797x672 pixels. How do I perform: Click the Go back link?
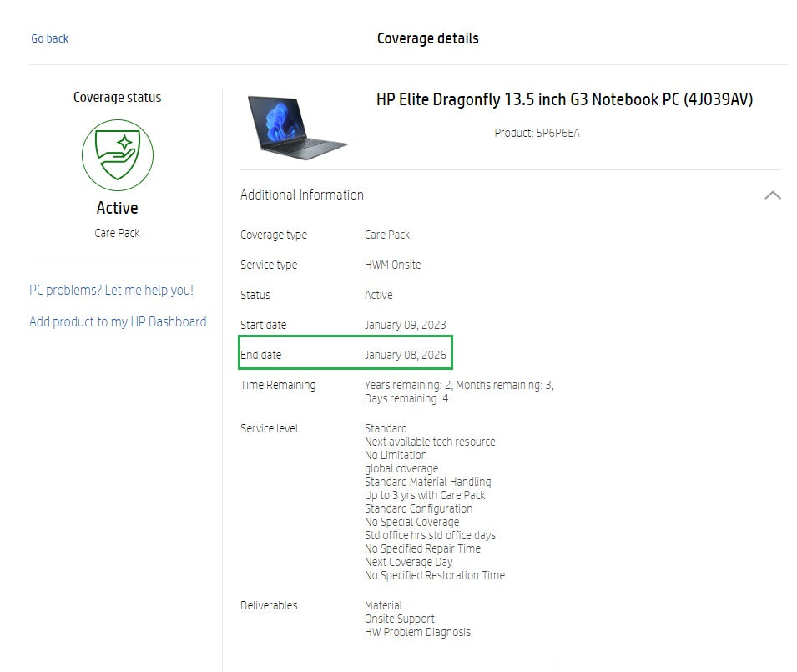click(x=49, y=38)
